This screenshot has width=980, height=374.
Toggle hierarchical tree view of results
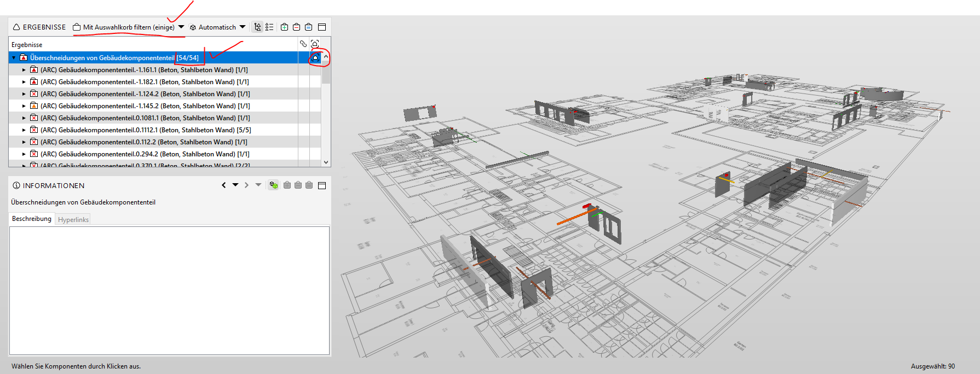click(257, 27)
